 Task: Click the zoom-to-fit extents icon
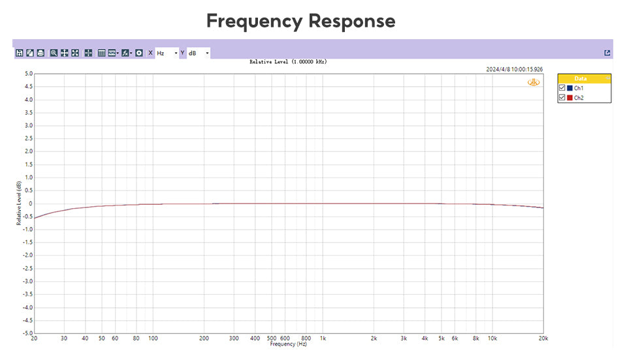click(75, 53)
